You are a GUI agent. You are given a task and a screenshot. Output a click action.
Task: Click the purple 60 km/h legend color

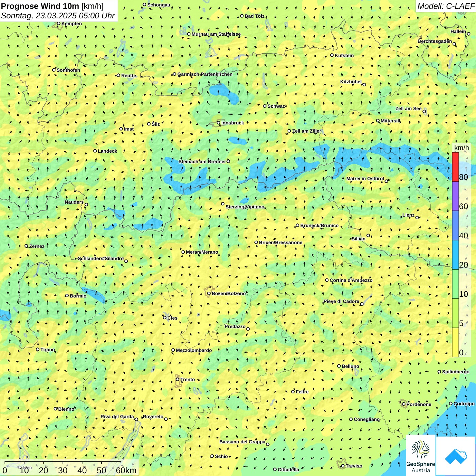pos(455,196)
